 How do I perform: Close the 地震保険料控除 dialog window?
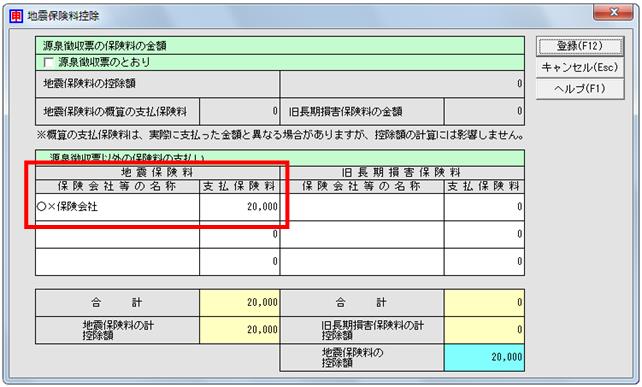[613, 12]
